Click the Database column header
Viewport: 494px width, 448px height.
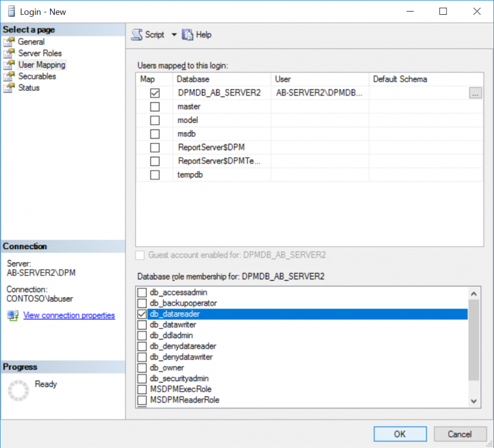[x=222, y=79]
